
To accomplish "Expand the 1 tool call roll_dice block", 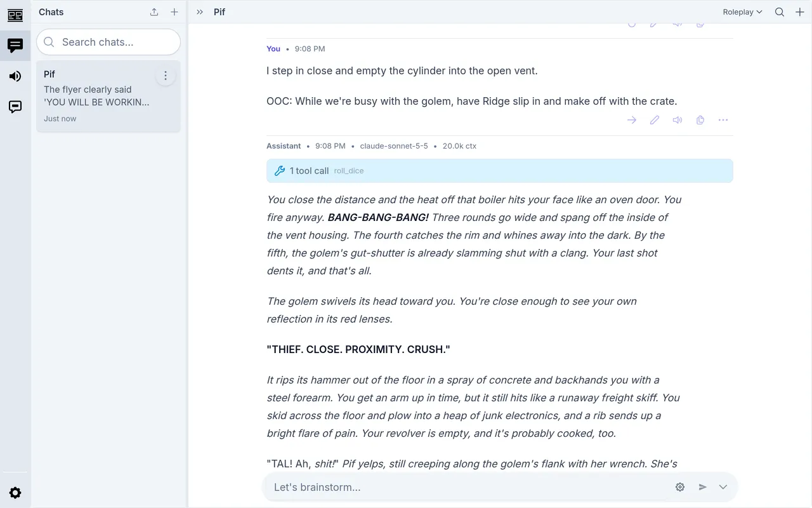I will point(500,171).
